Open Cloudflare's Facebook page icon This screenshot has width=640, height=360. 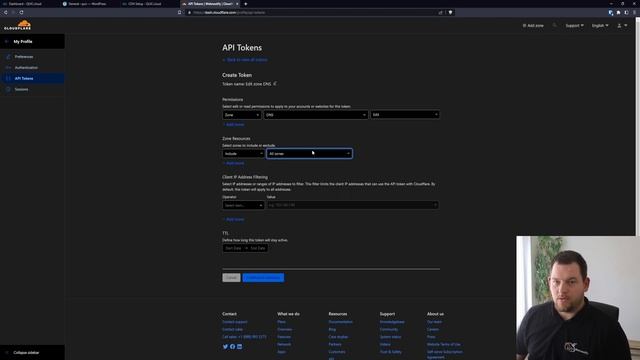click(x=232, y=347)
